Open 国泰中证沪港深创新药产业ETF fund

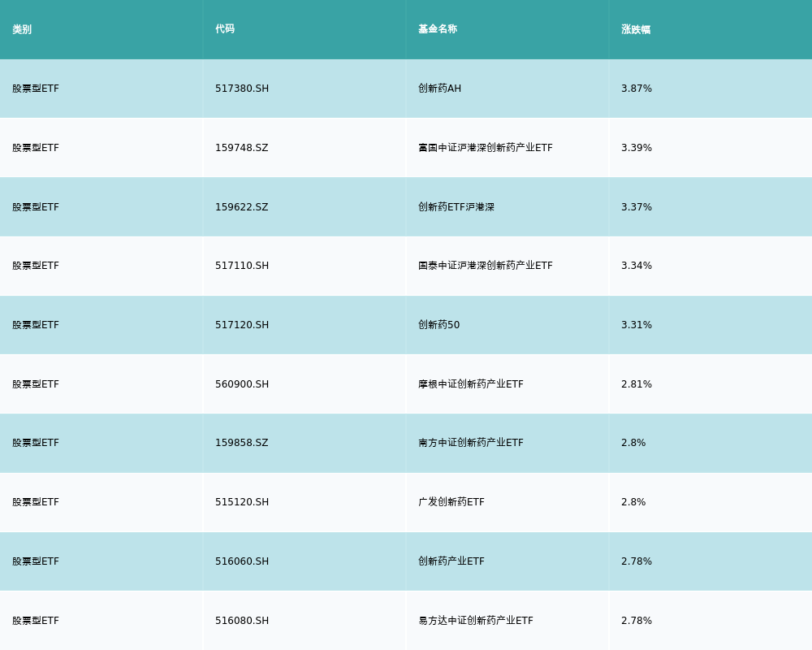pyautogui.click(x=485, y=266)
